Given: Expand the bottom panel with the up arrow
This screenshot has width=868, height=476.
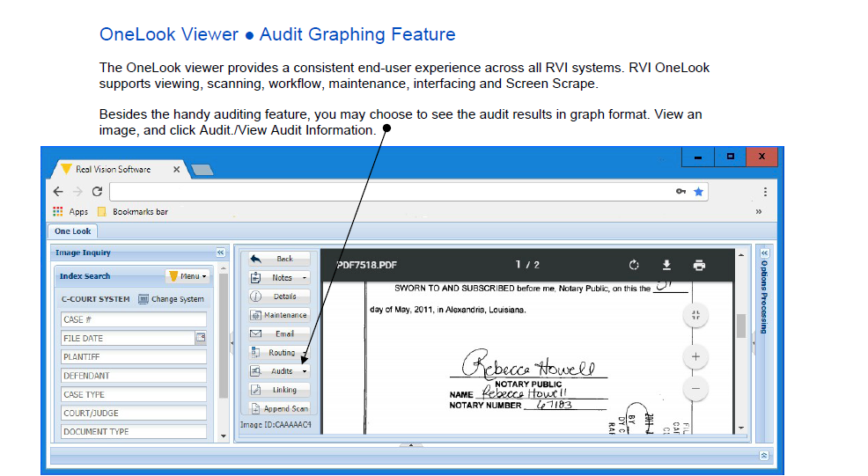Looking at the screenshot, I should click(411, 444).
